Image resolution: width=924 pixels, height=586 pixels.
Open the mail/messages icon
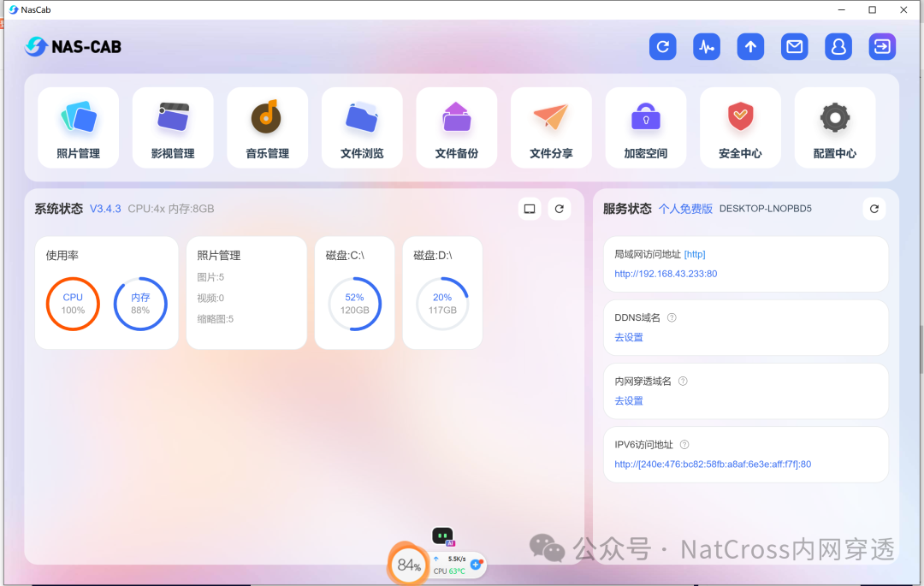(794, 46)
